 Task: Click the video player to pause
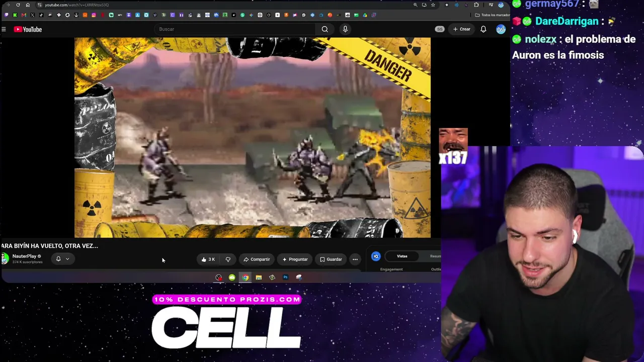(x=253, y=137)
